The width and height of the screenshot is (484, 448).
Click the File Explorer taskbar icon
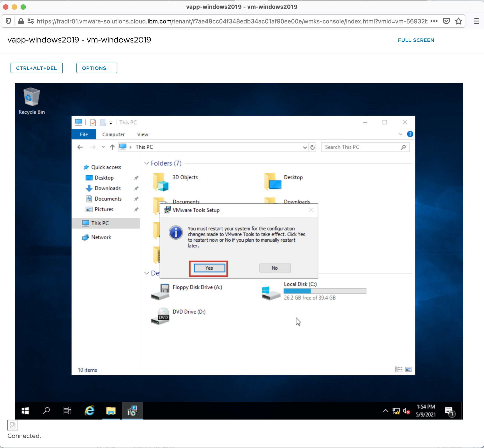pos(111,411)
